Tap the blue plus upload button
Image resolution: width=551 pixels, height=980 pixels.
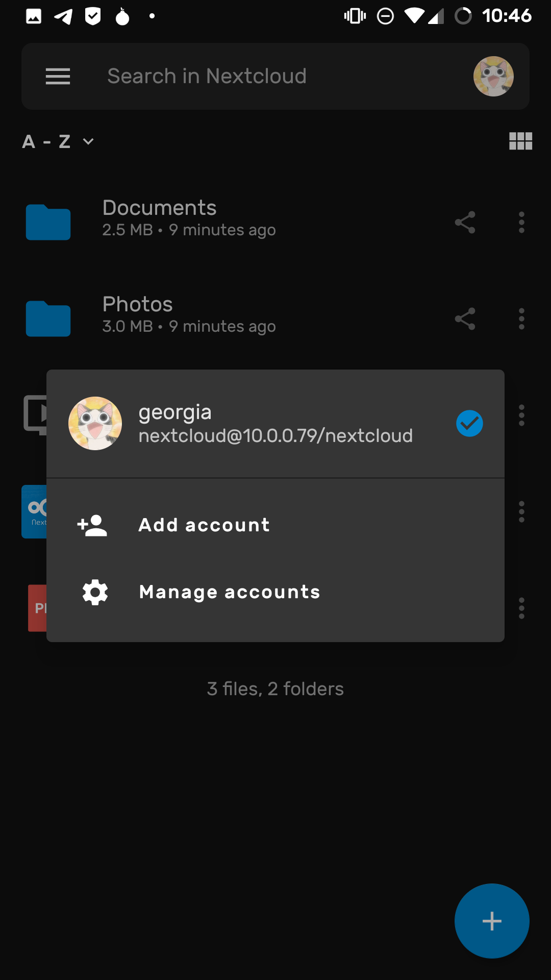pyautogui.click(x=492, y=921)
